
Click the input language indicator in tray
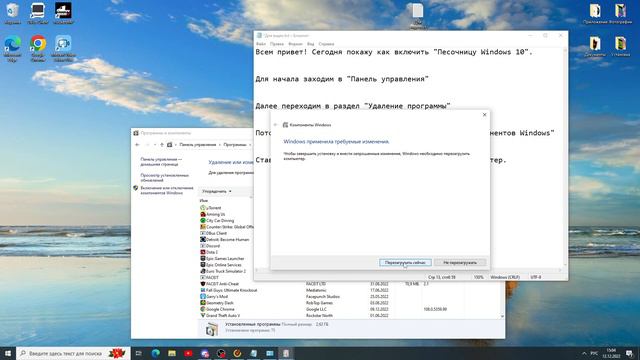point(594,353)
